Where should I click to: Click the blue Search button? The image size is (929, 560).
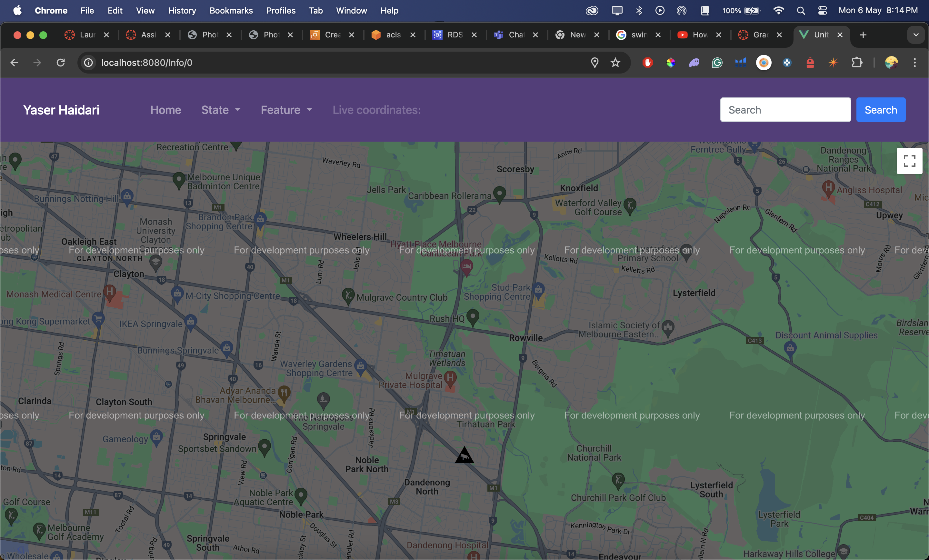881,110
